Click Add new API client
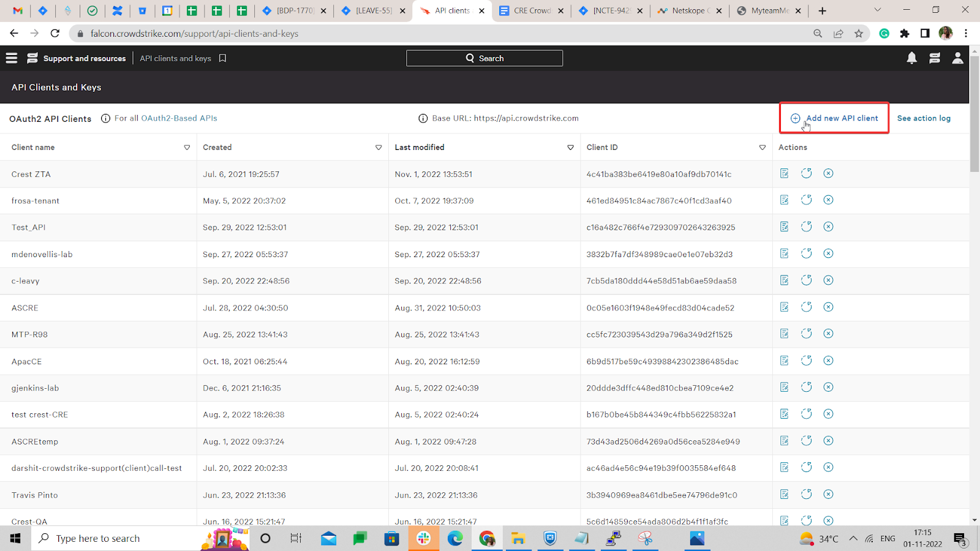This screenshot has width=980, height=551. point(834,118)
